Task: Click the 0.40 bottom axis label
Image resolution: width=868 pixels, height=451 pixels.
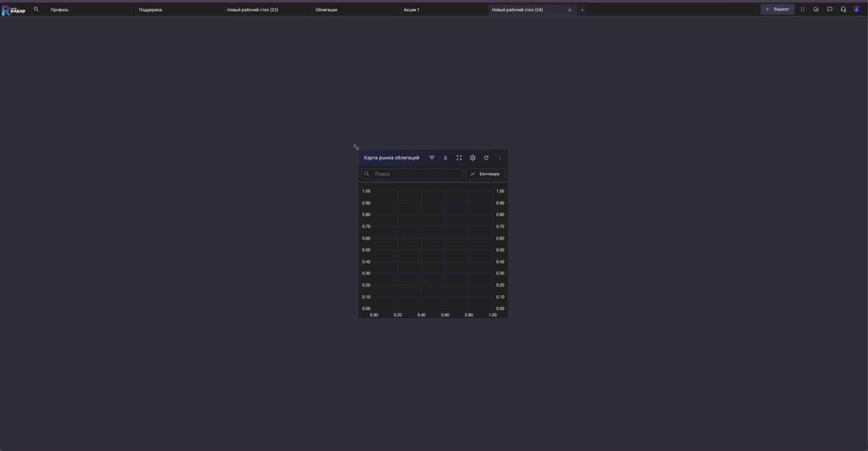Action: tap(422, 315)
